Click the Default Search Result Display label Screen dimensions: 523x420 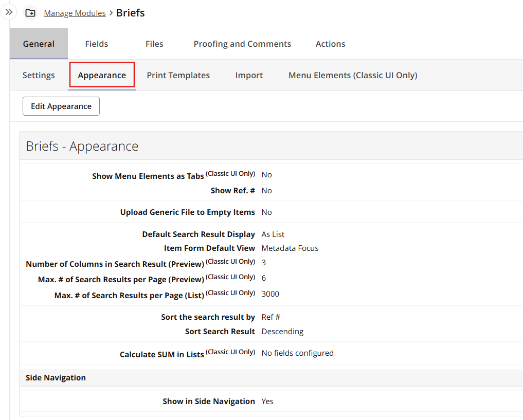point(199,234)
